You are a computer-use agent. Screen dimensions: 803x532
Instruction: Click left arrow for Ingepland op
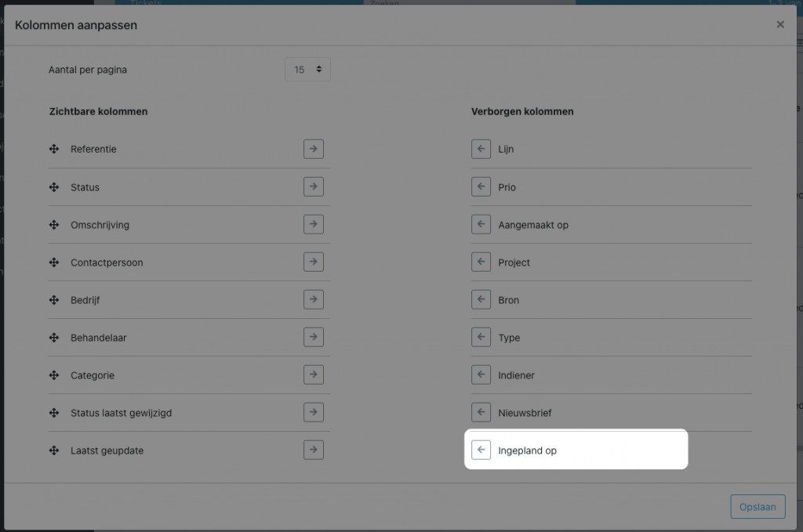coord(481,450)
